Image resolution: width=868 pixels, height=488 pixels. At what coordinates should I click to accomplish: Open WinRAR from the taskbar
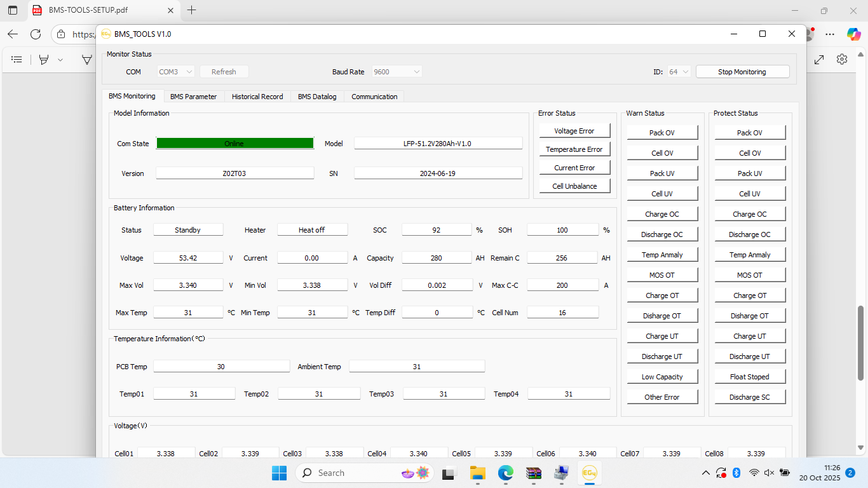(533, 473)
